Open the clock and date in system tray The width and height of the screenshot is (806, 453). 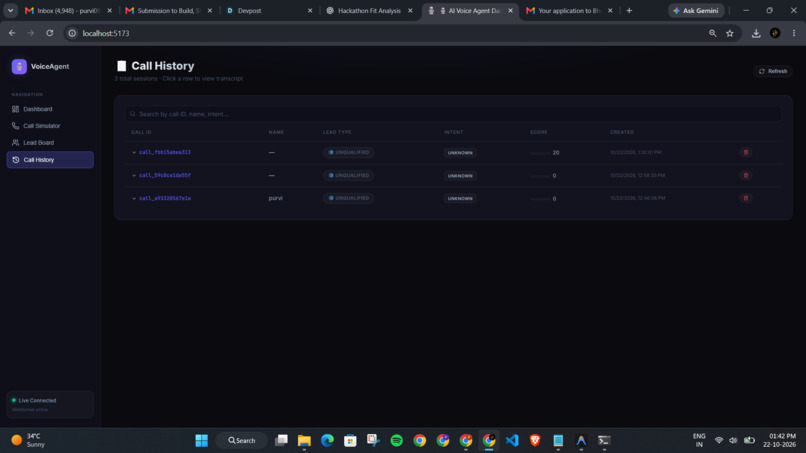tap(779, 441)
